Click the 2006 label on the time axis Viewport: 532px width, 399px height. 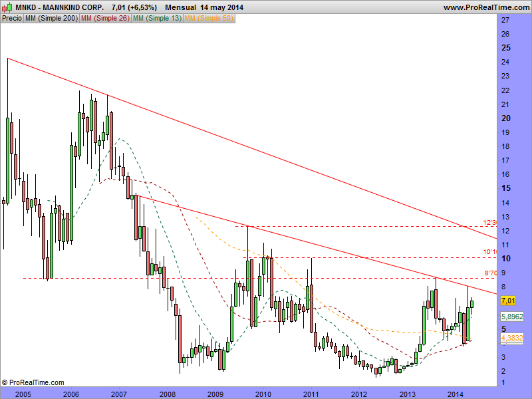coord(71,394)
